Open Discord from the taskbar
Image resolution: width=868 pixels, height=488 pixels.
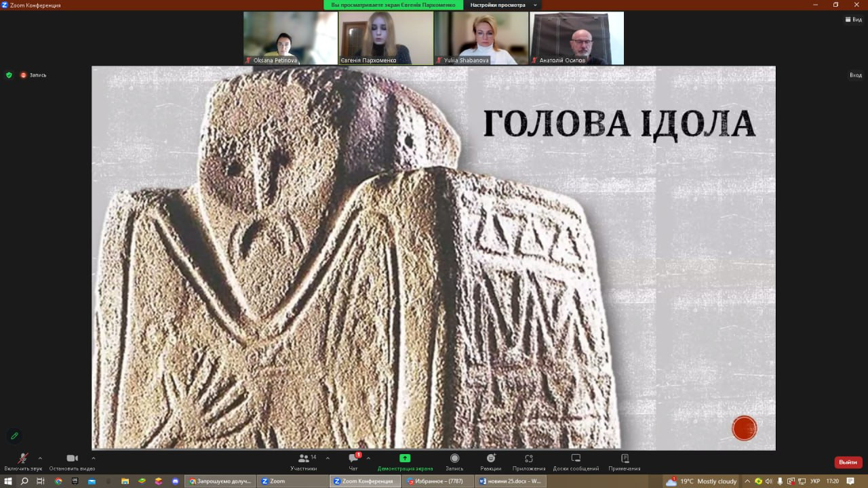(176, 481)
